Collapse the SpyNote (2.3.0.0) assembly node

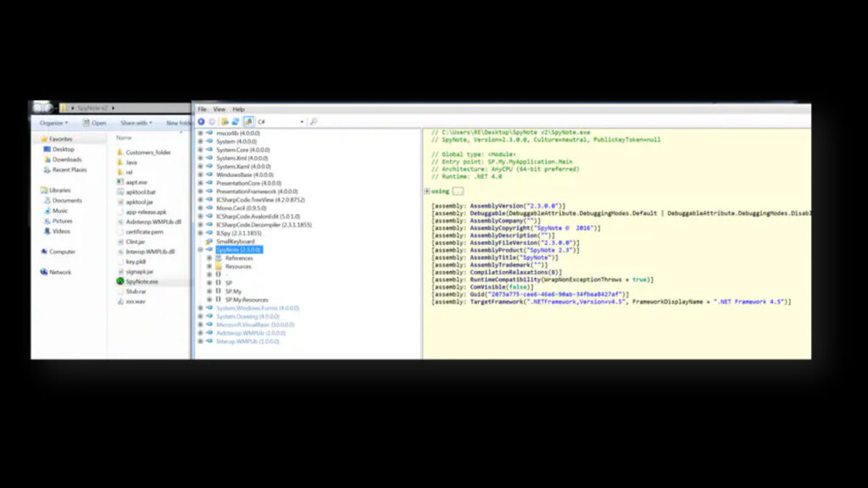pos(200,250)
